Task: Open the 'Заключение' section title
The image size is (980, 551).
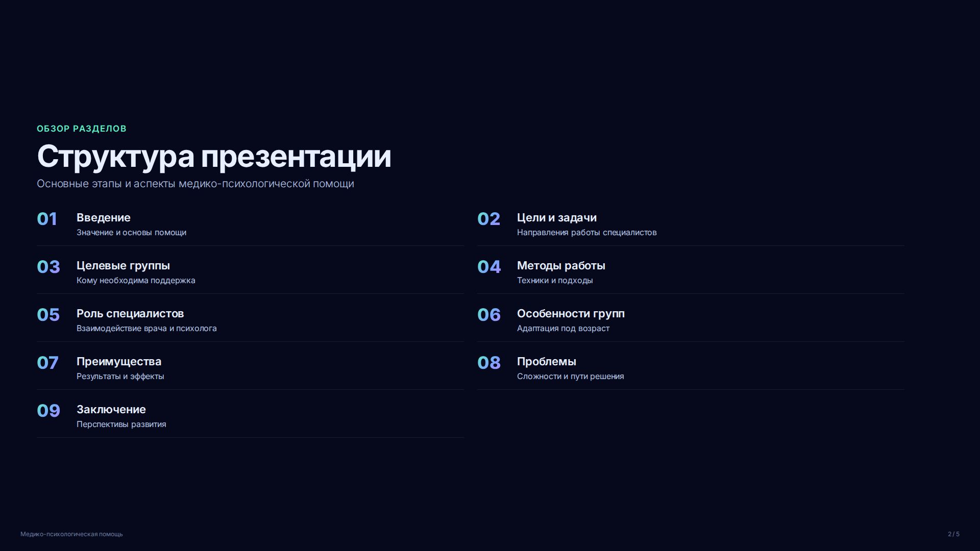Action: click(x=111, y=410)
